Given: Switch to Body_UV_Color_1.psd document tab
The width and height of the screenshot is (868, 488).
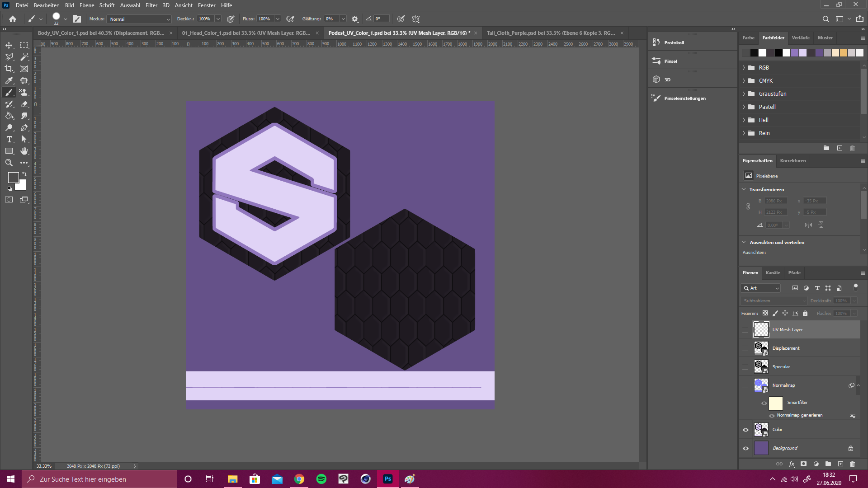Looking at the screenshot, I should 100,33.
